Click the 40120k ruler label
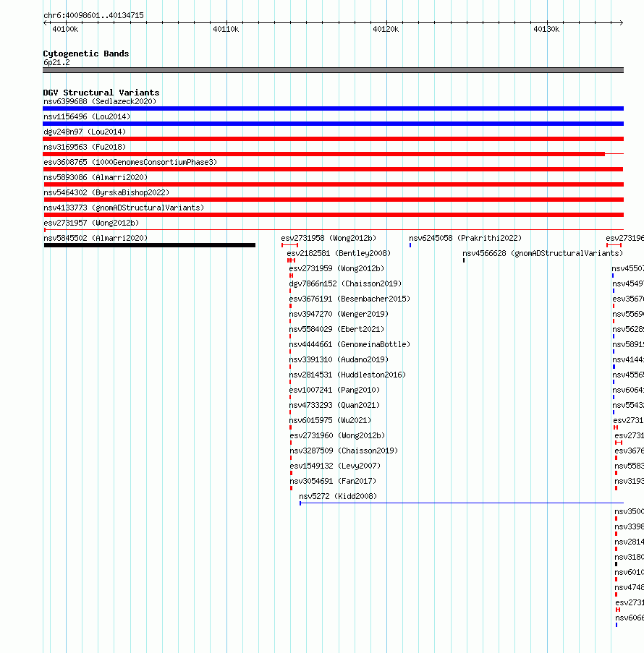The image size is (644, 653). click(386, 30)
